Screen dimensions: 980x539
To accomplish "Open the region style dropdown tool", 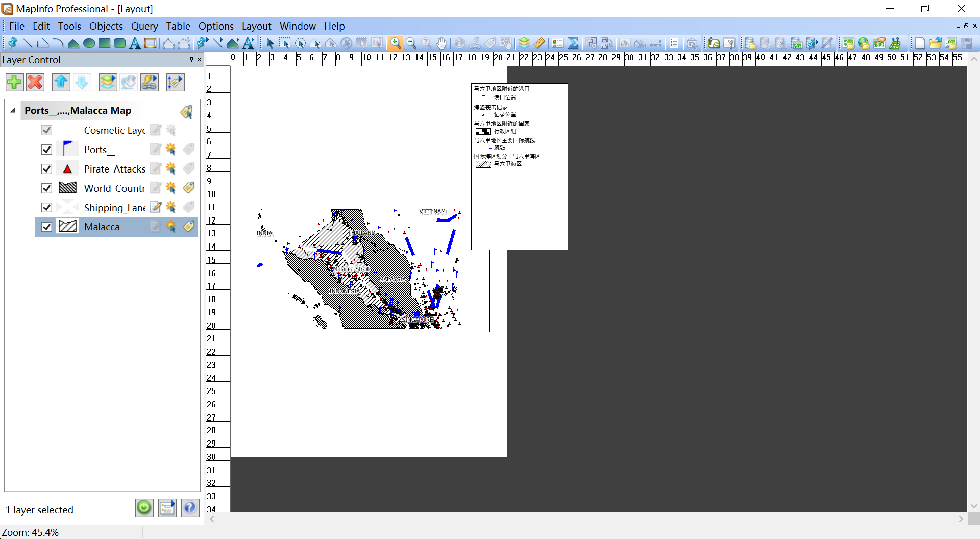I will click(x=233, y=43).
